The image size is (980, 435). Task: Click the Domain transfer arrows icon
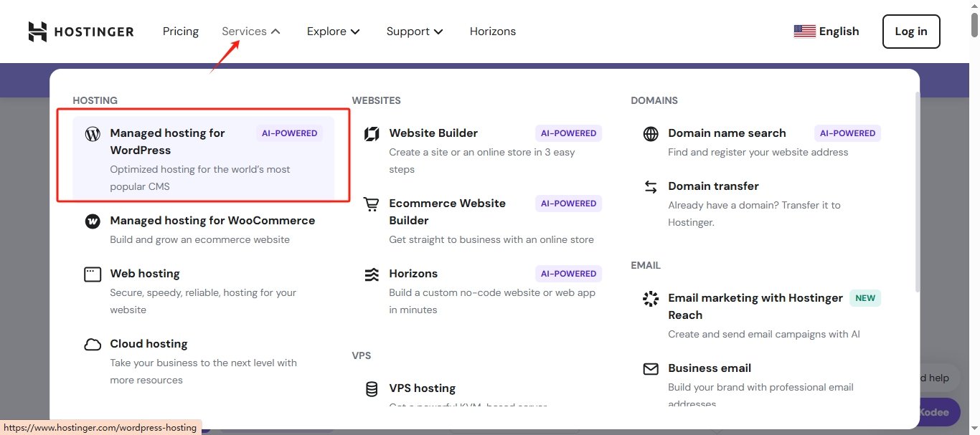click(651, 186)
